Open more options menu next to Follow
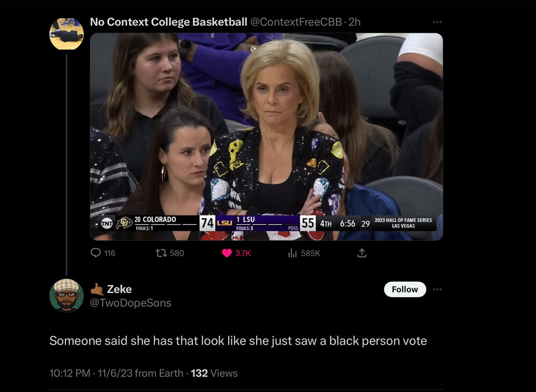This screenshot has width=536, height=392. pyautogui.click(x=437, y=290)
